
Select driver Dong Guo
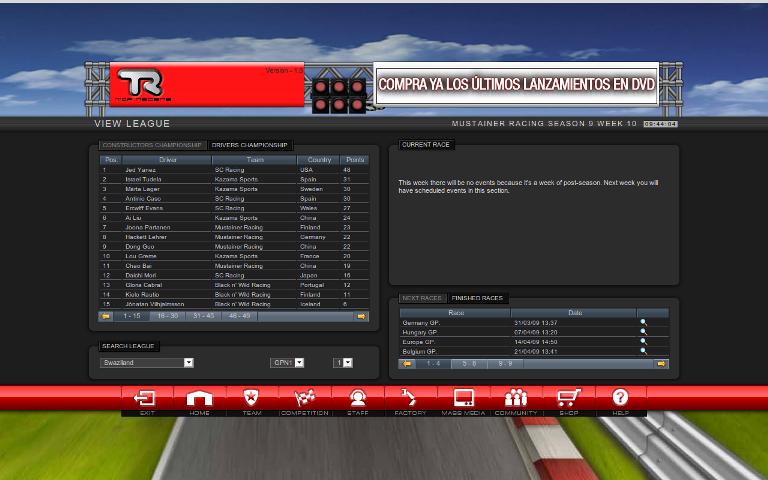(140, 246)
